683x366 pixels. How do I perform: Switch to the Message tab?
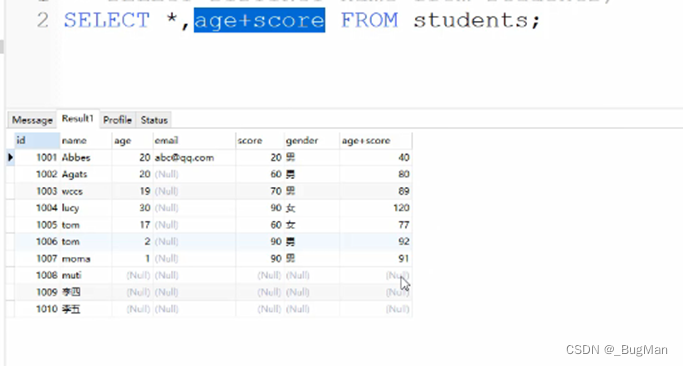coord(32,120)
